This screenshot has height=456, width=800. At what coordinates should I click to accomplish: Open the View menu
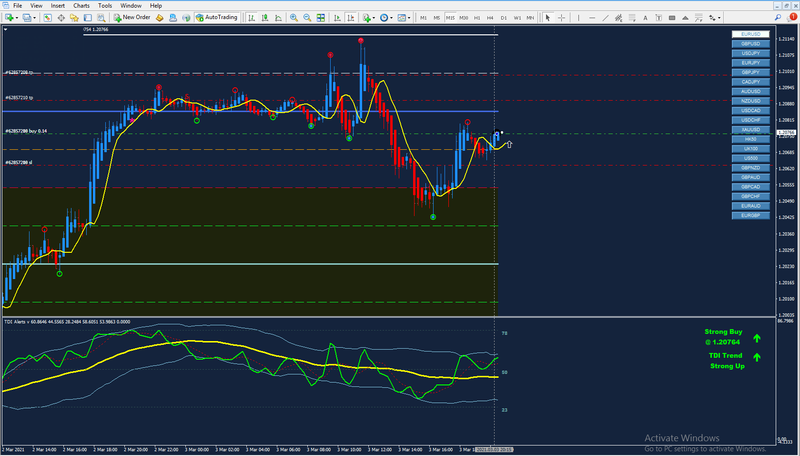point(36,6)
